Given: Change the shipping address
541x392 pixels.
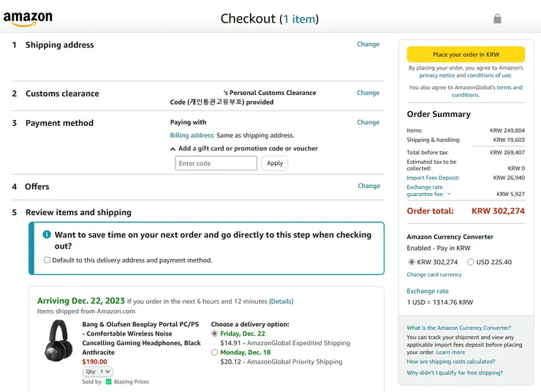Looking at the screenshot, I should 368,44.
